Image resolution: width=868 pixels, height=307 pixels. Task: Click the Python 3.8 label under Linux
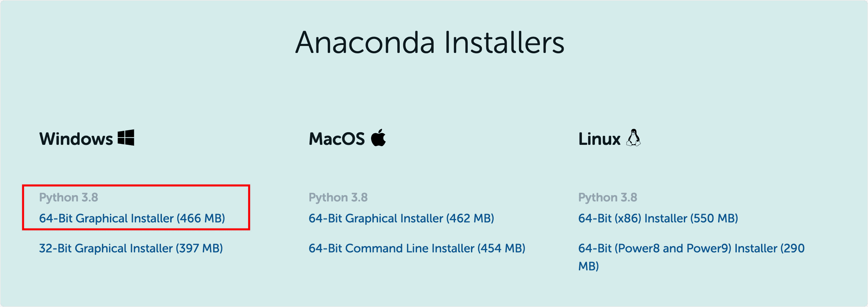point(608,197)
